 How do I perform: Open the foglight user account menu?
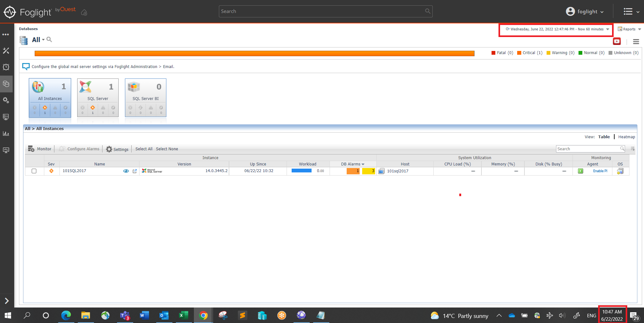[585, 12]
